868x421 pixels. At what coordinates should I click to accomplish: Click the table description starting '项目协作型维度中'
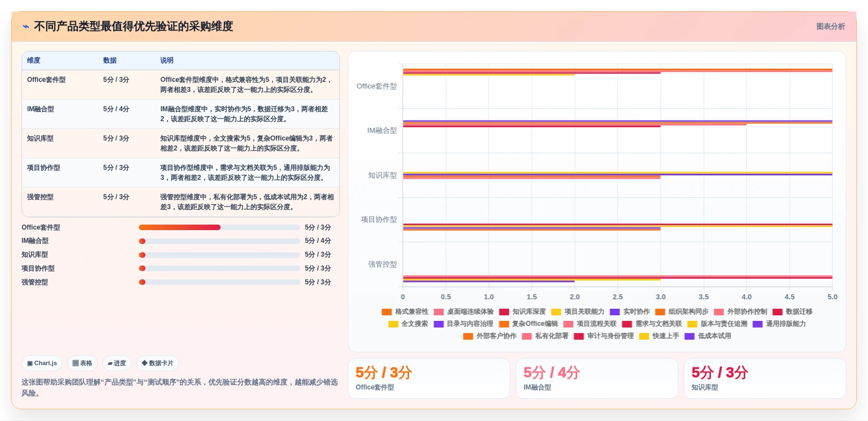tap(245, 173)
